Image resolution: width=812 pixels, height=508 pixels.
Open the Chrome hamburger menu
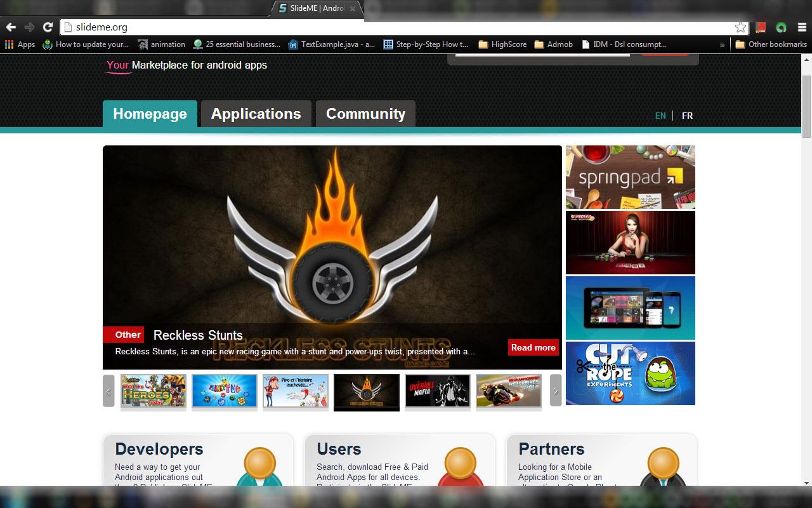pos(802,27)
